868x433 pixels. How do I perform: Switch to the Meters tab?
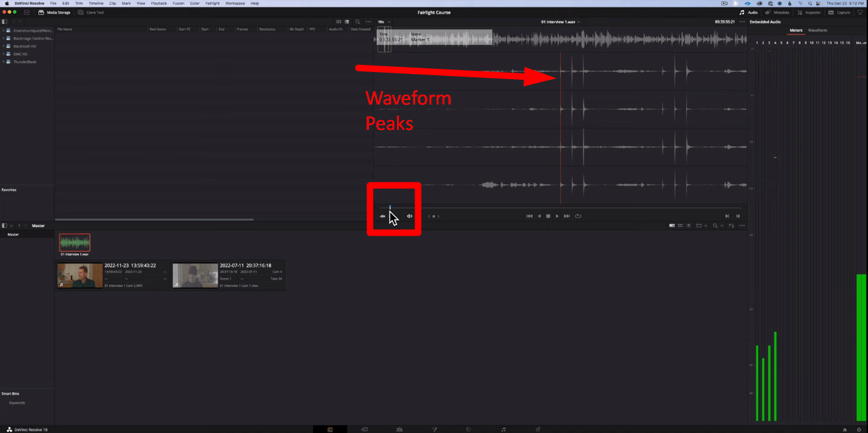point(796,30)
